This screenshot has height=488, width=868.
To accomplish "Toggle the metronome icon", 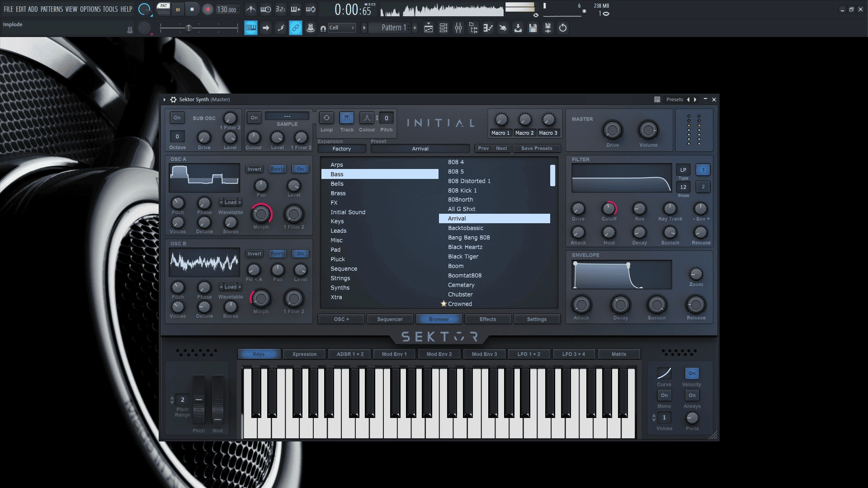I will click(x=250, y=9).
